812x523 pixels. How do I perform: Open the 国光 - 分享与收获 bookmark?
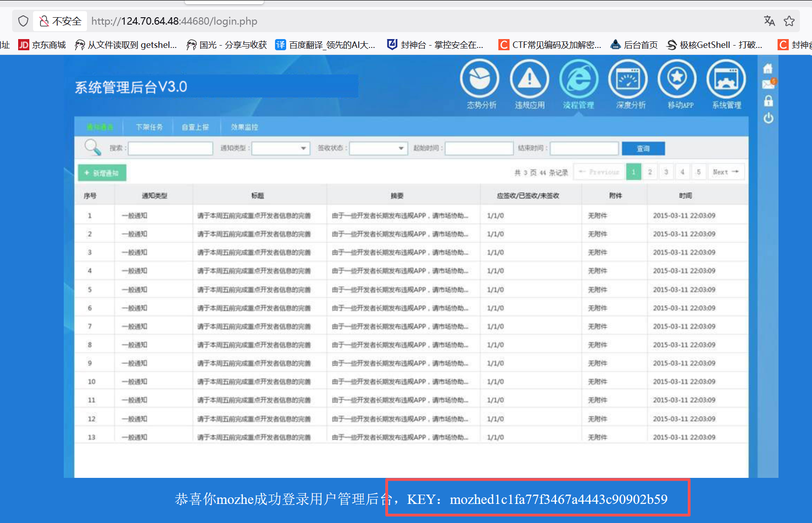click(x=227, y=45)
